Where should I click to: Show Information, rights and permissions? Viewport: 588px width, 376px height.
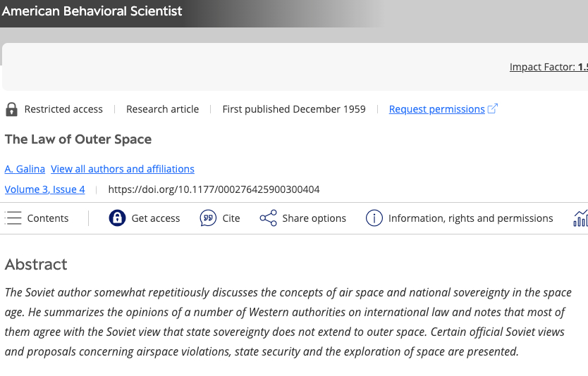tap(470, 218)
